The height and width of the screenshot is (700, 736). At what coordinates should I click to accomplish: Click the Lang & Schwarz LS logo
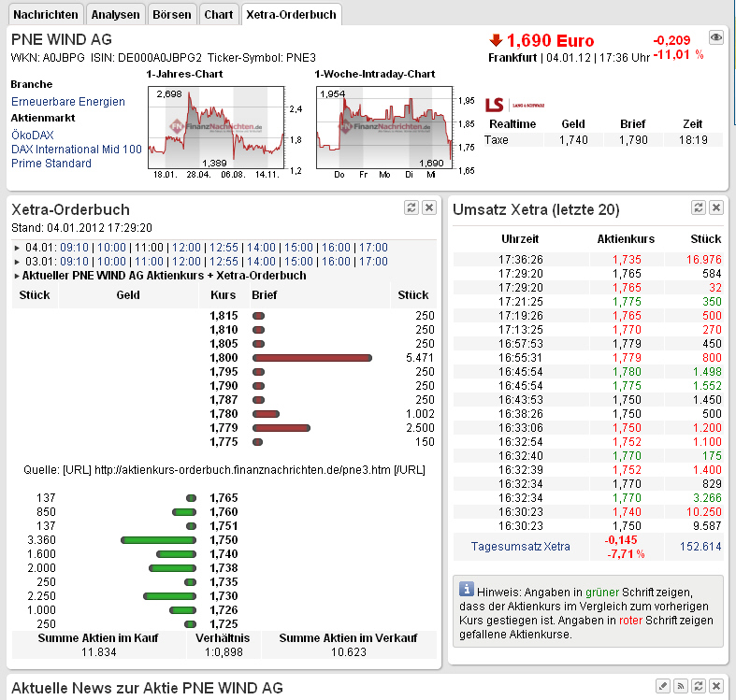[x=514, y=105]
